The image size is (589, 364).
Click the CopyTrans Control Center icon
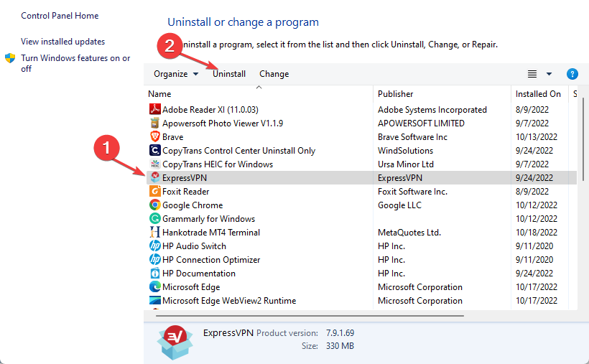click(x=154, y=150)
